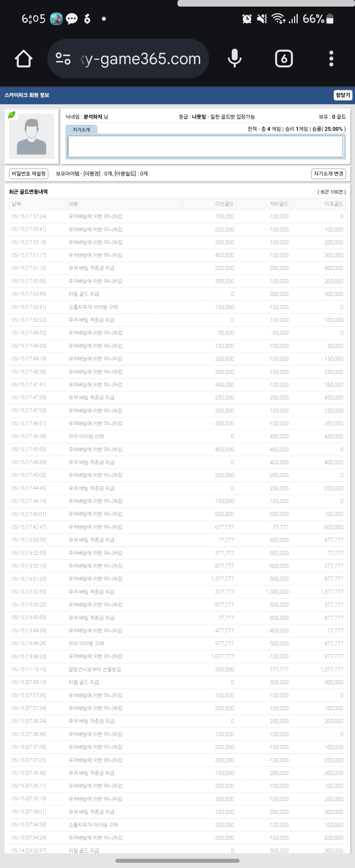
Task: Open the tab switcher showing 6 tabs
Action: pyautogui.click(x=284, y=59)
